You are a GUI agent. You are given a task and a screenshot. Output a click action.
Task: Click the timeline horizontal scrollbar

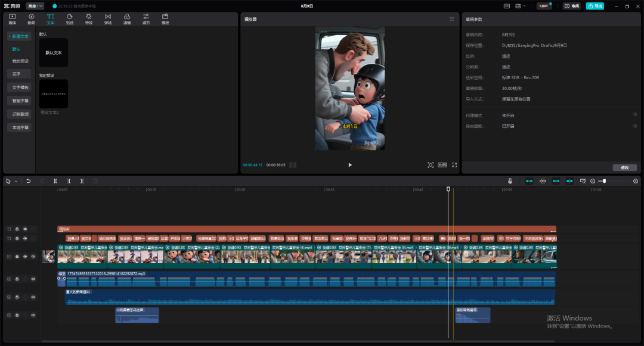pyautogui.click(x=298, y=341)
